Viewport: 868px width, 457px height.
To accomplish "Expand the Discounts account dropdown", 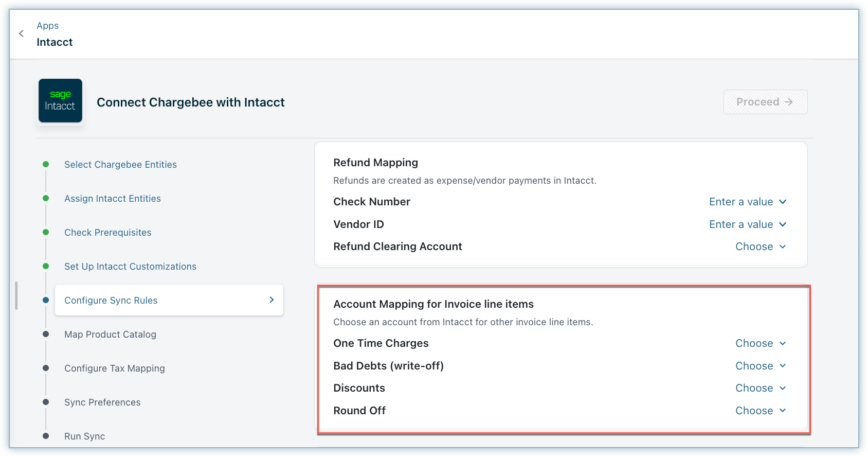I will [760, 388].
